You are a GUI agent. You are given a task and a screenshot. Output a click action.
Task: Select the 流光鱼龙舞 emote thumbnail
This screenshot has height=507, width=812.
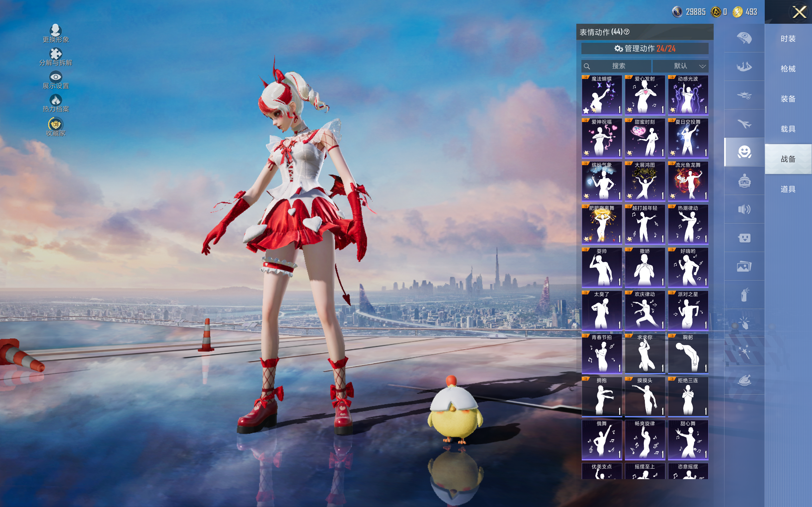[688, 181]
